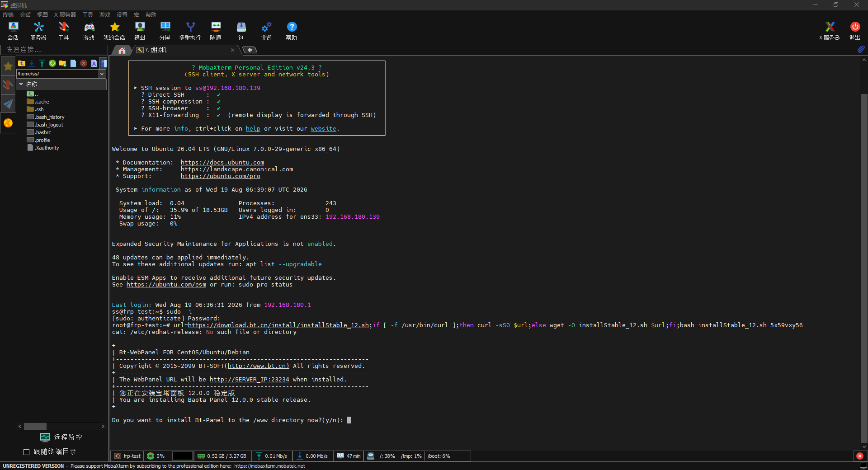Click inside the 快速连接 quick connect field
The width and height of the screenshot is (868, 470).
tap(54, 50)
